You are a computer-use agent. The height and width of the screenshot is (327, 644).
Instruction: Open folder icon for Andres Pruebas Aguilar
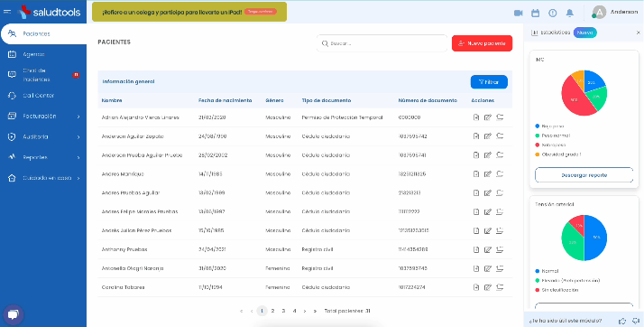(500, 193)
